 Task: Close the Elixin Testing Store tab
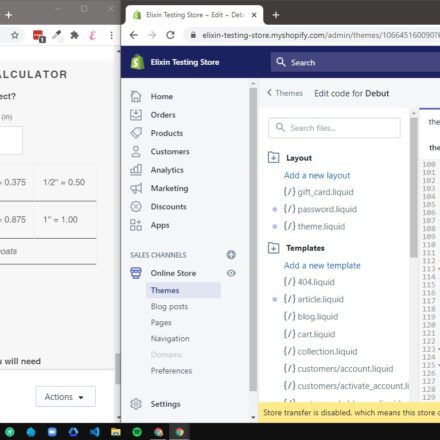click(254, 15)
